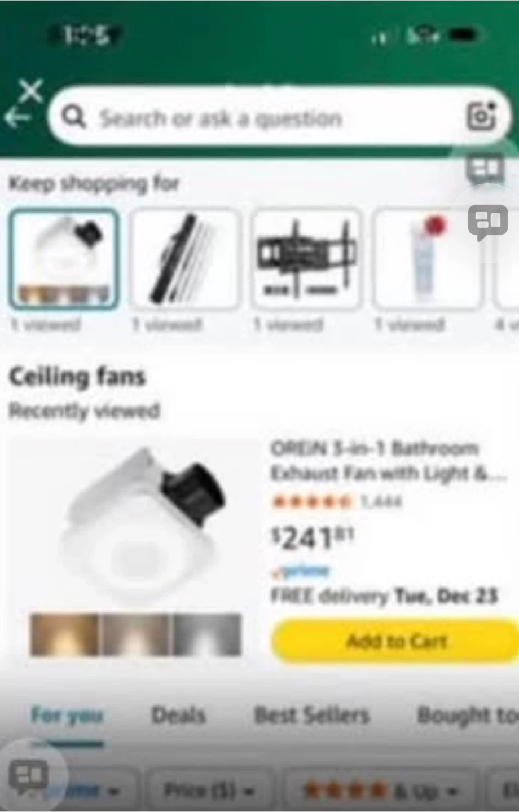Viewport: 519px width, 812px height.
Task: Add OREIN exhaust fan to cart
Action: [x=395, y=641]
